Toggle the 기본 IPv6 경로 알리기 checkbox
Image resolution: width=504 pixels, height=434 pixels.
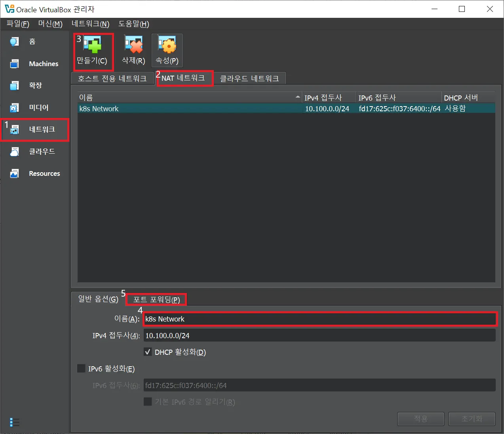click(x=148, y=402)
